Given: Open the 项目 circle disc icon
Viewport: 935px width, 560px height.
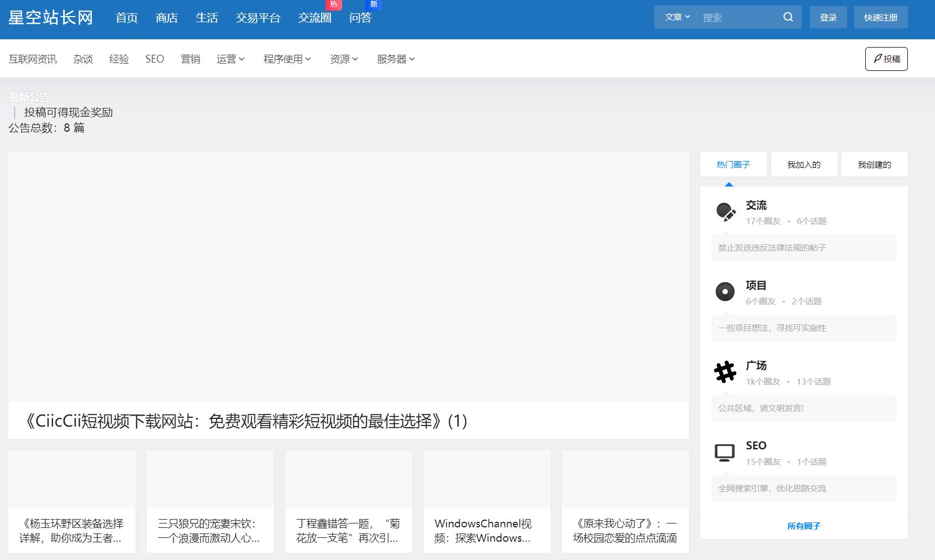Looking at the screenshot, I should click(x=725, y=292).
